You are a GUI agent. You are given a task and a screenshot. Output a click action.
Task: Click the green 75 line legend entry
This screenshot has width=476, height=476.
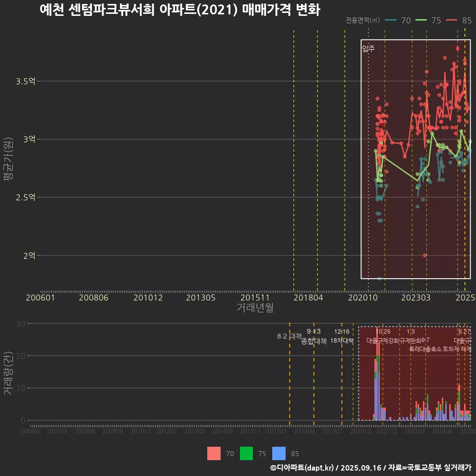428,20
